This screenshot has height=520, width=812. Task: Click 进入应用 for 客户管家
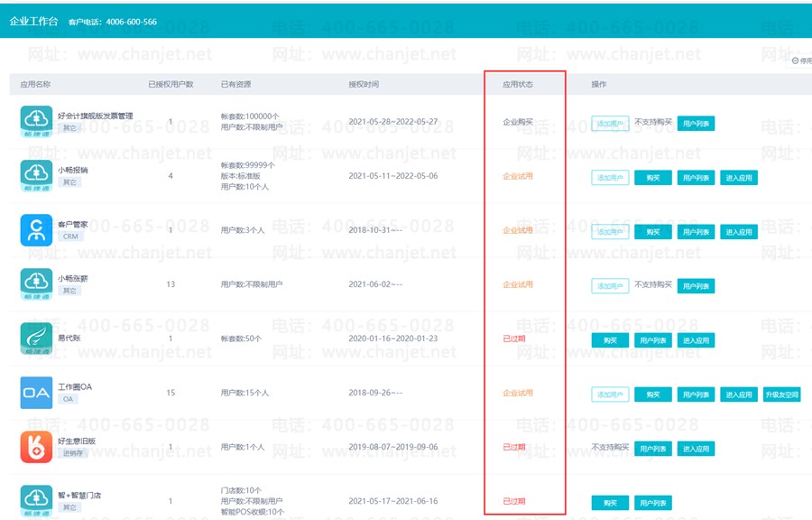point(739,232)
